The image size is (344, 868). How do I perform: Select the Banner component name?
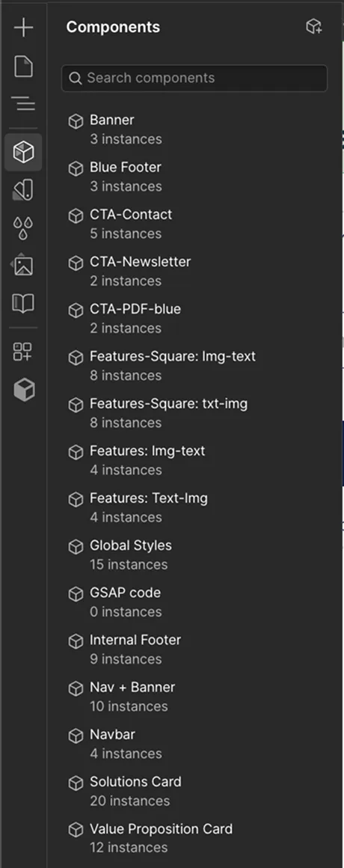pos(111,120)
